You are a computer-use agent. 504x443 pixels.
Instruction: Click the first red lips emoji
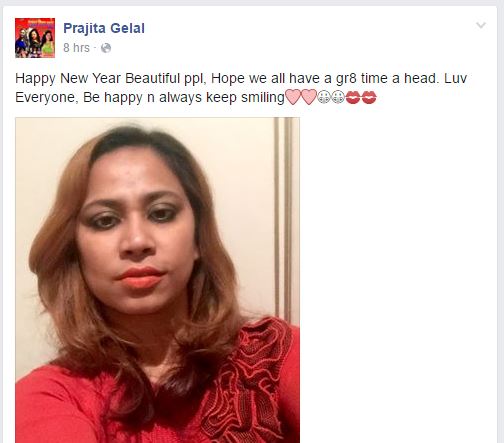tap(353, 98)
